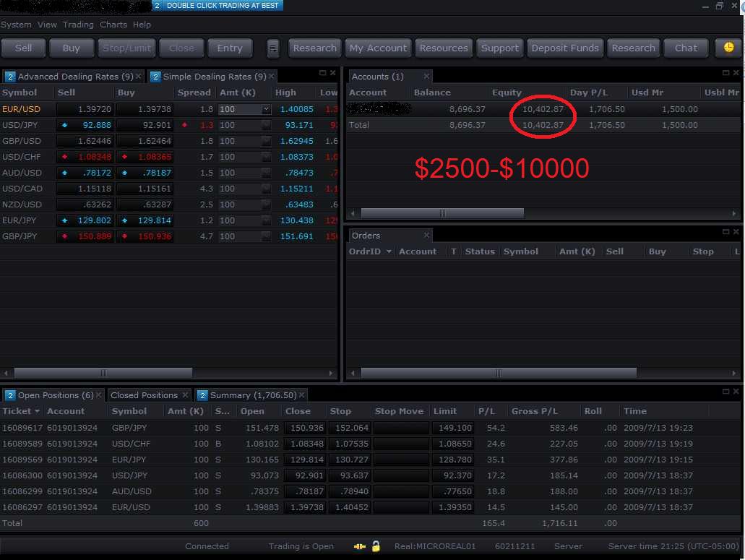Click right scroll arrow in Dealing Rates
The height and width of the screenshot is (560, 745).
(x=331, y=373)
